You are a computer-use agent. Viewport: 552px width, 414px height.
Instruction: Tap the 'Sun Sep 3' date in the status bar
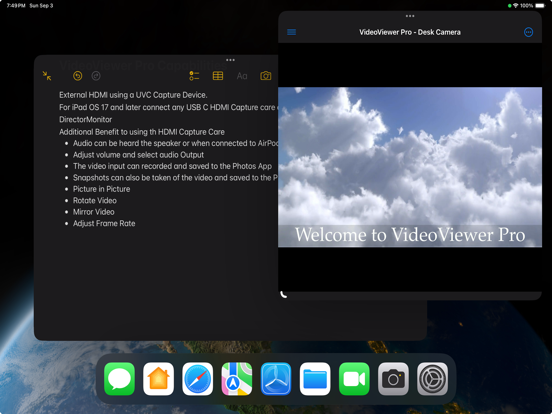pos(41,6)
